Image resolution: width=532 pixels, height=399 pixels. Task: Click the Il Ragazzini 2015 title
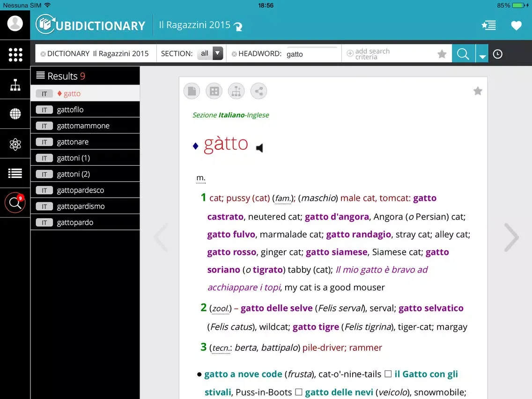[x=195, y=25]
